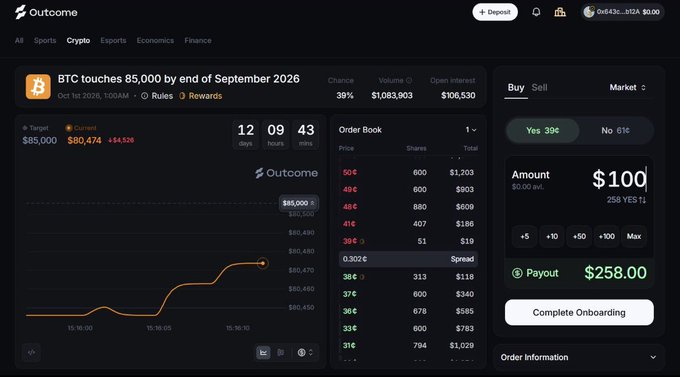Click the Payout dollar icon

pos(517,273)
